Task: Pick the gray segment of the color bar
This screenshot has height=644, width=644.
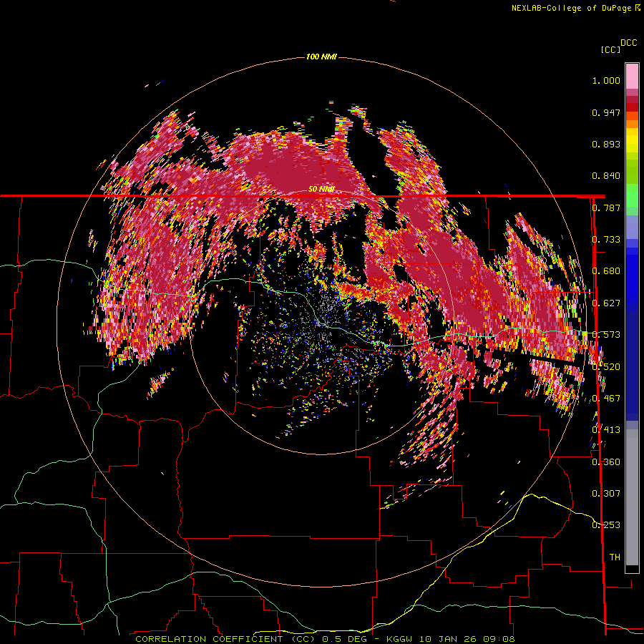Action: pos(632,497)
